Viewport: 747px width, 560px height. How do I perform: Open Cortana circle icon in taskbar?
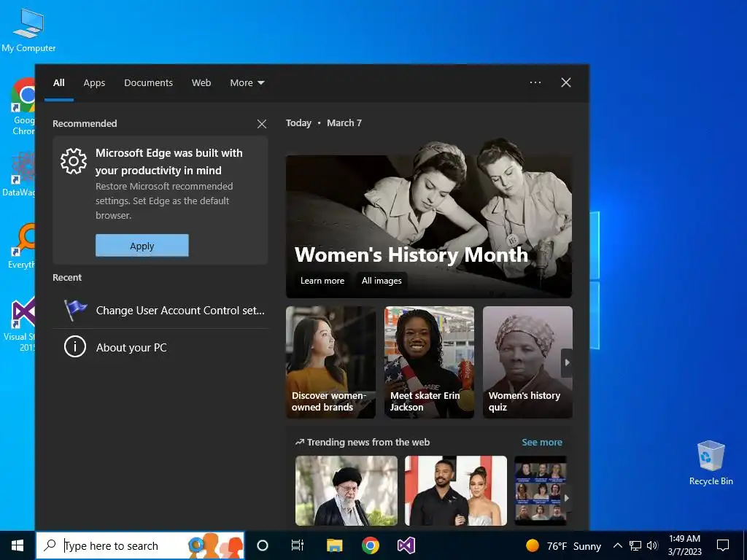click(263, 545)
